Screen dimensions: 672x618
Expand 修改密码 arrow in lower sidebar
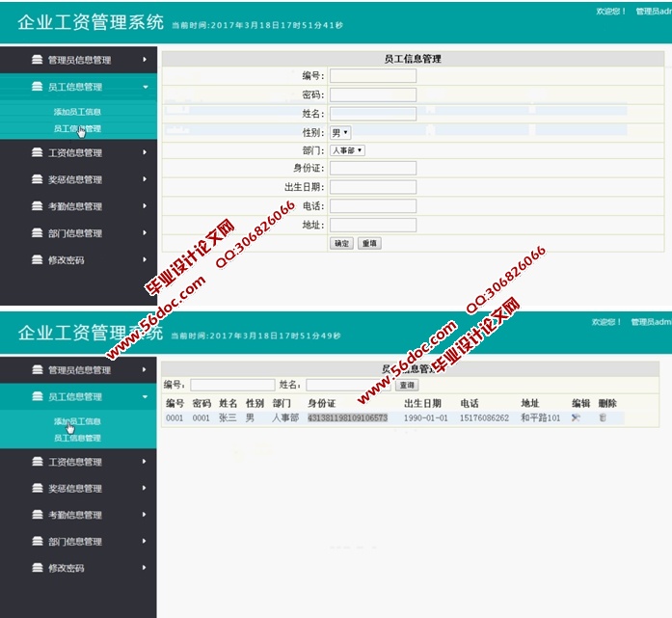tap(144, 568)
